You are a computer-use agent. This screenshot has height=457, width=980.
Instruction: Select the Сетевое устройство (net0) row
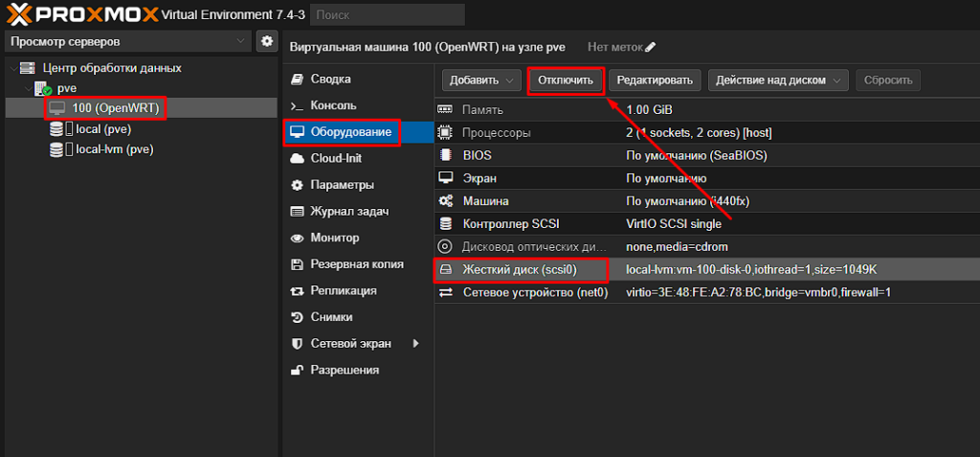(x=707, y=292)
